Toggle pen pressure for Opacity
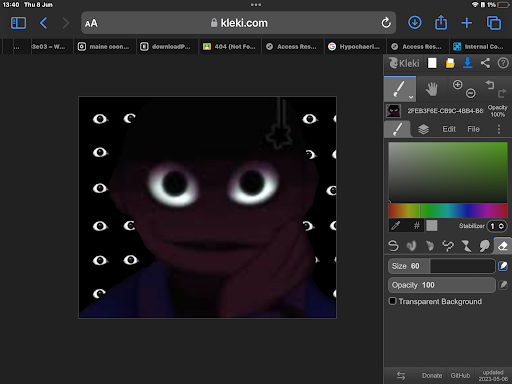This screenshot has height=384, width=512. (x=503, y=285)
